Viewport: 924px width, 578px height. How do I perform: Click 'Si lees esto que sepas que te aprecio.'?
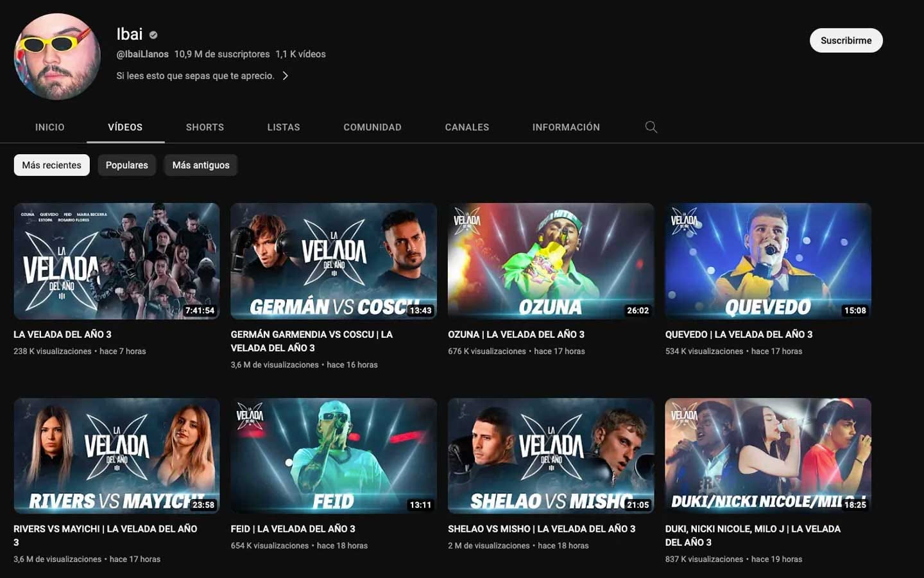coord(195,76)
